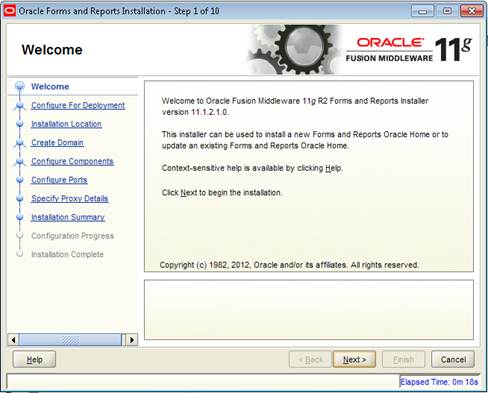Click the Configuration Progress disabled step
This screenshot has width=488, height=393.
point(73,236)
